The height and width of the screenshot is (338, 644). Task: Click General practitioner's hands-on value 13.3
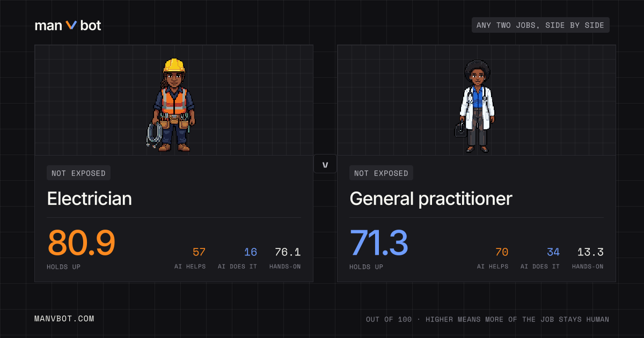(590, 252)
